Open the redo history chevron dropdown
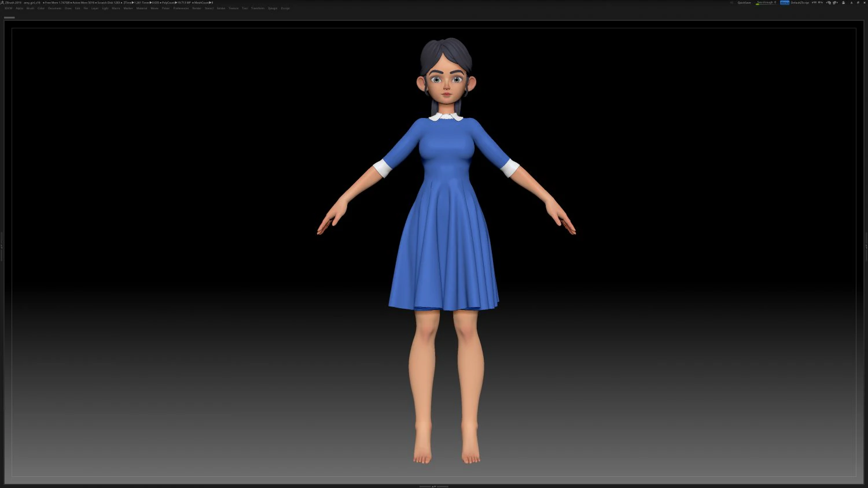 [x=822, y=2]
